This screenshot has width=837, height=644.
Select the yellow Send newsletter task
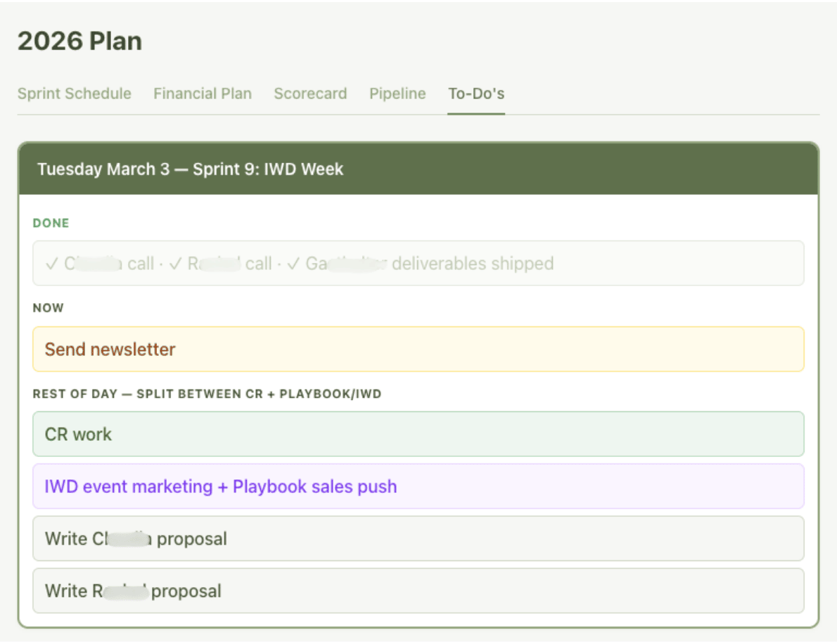418,349
